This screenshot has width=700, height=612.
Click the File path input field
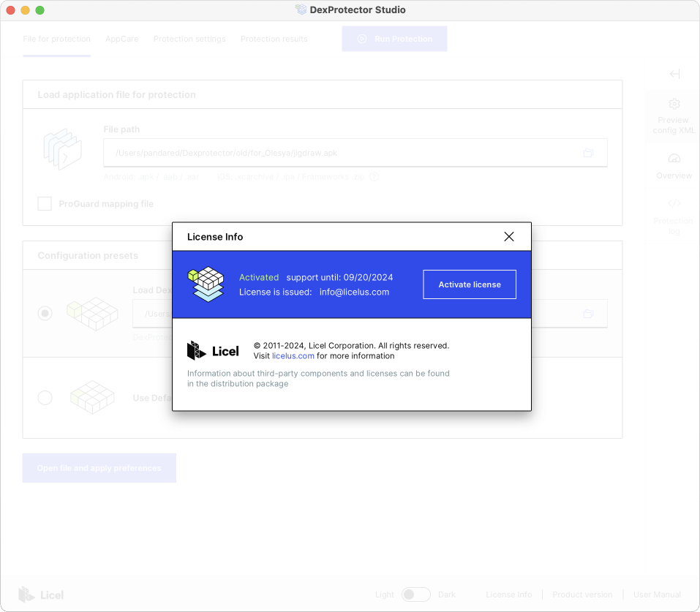(355, 153)
